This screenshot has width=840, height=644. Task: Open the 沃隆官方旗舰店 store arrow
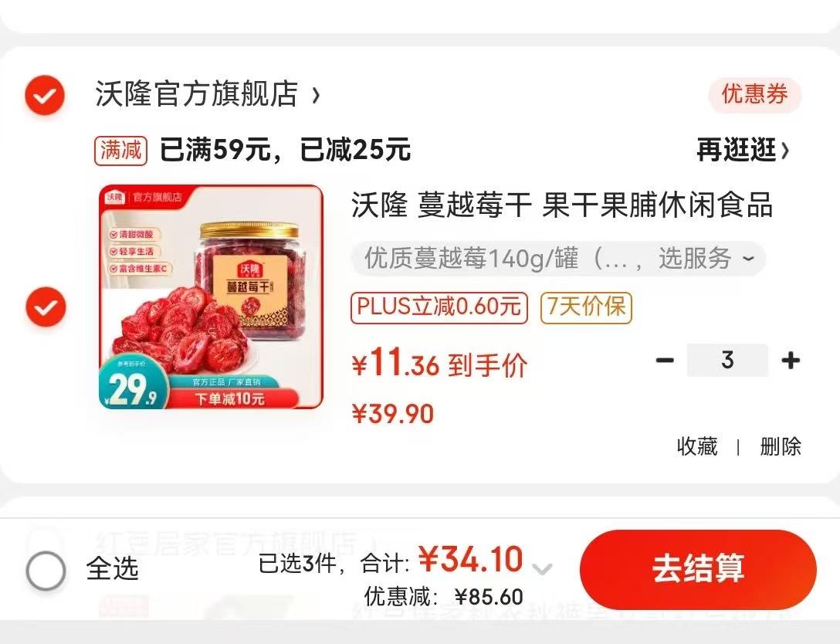tap(316, 96)
